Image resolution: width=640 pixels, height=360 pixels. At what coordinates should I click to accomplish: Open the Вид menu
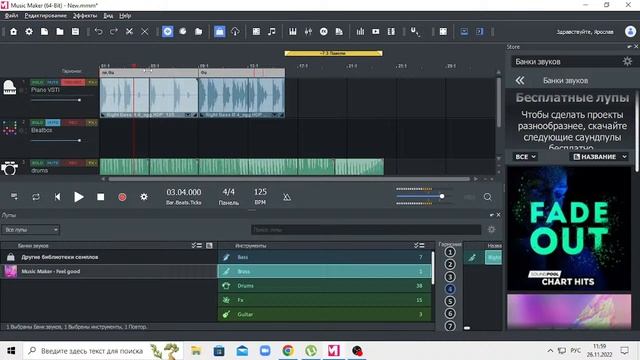coord(108,16)
